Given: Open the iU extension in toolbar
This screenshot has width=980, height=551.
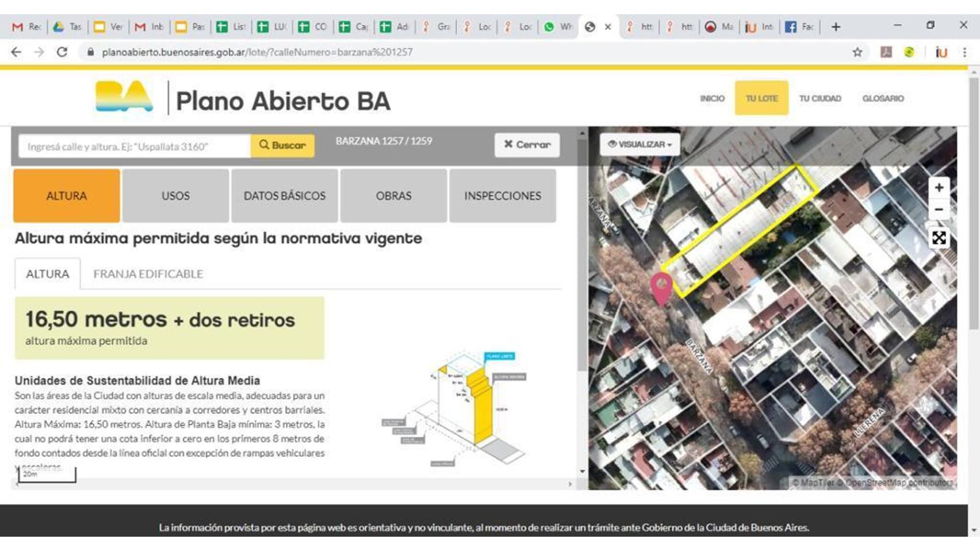Looking at the screenshot, I should pos(941,52).
